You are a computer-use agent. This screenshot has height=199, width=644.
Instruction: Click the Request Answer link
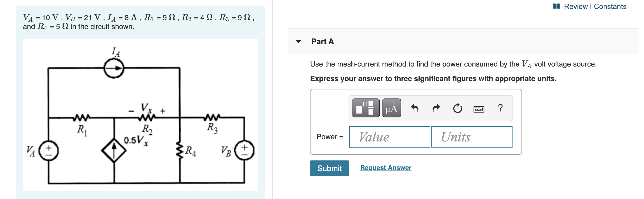tap(386, 168)
